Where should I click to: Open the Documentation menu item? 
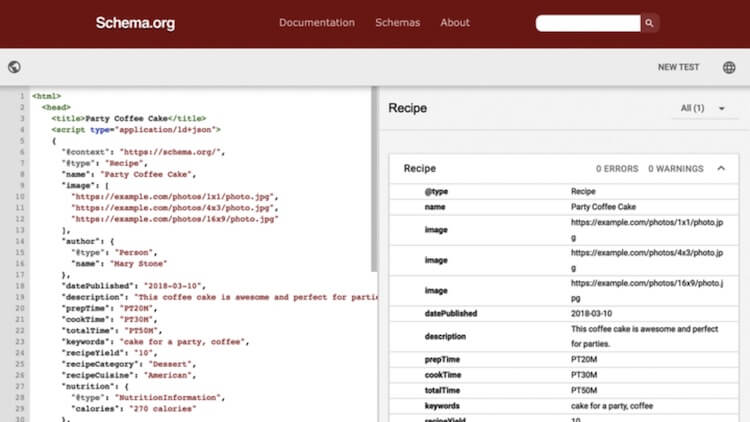click(x=317, y=22)
